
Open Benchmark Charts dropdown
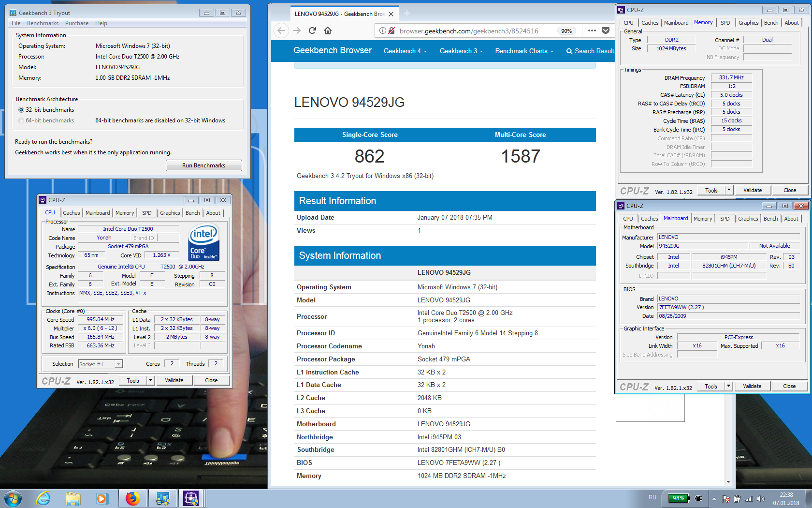[524, 51]
